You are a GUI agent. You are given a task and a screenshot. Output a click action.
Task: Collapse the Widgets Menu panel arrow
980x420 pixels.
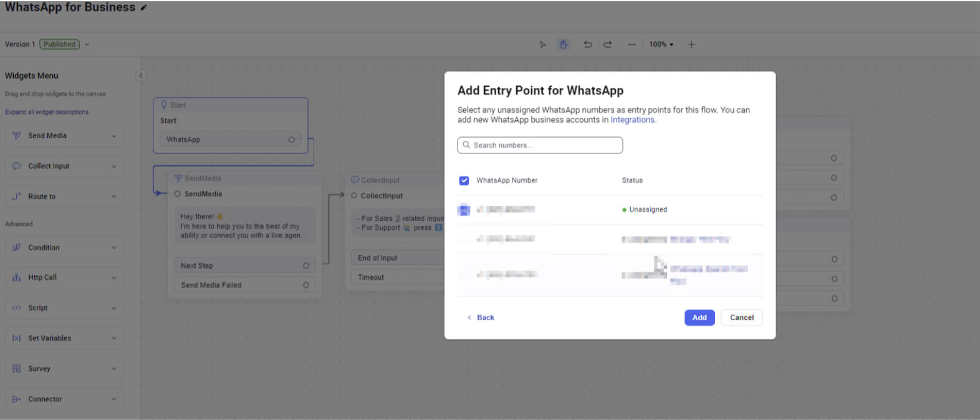pyautogui.click(x=141, y=75)
